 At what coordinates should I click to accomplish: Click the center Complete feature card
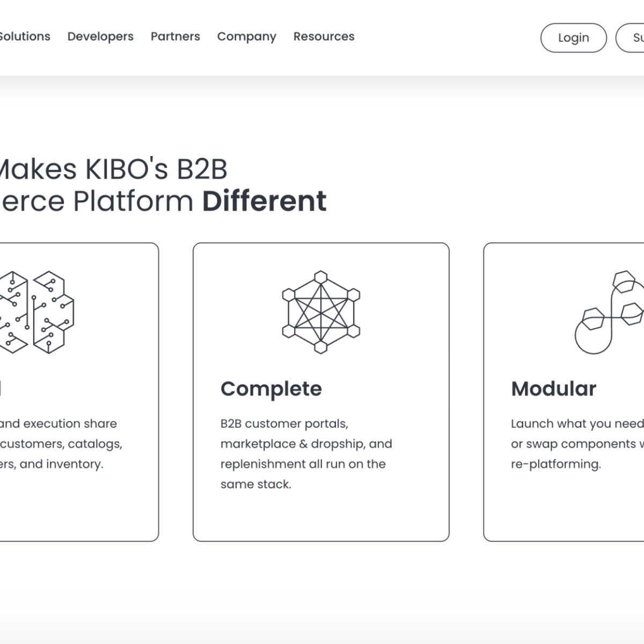321,392
